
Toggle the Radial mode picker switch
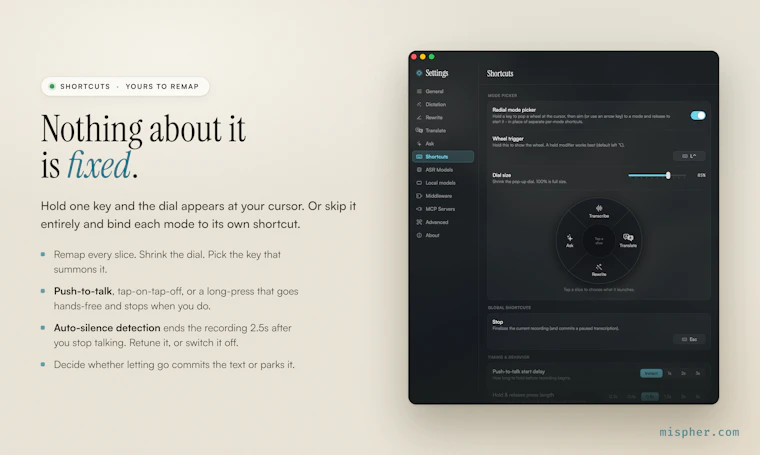coord(697,115)
